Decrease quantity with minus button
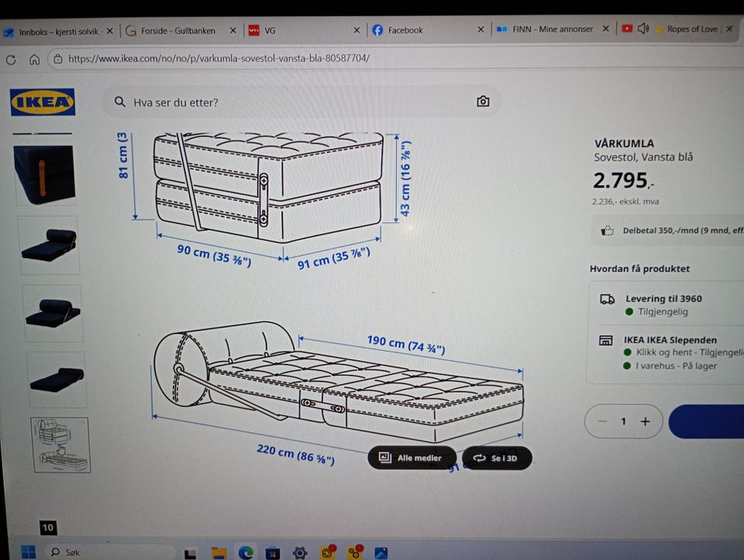 click(x=602, y=421)
